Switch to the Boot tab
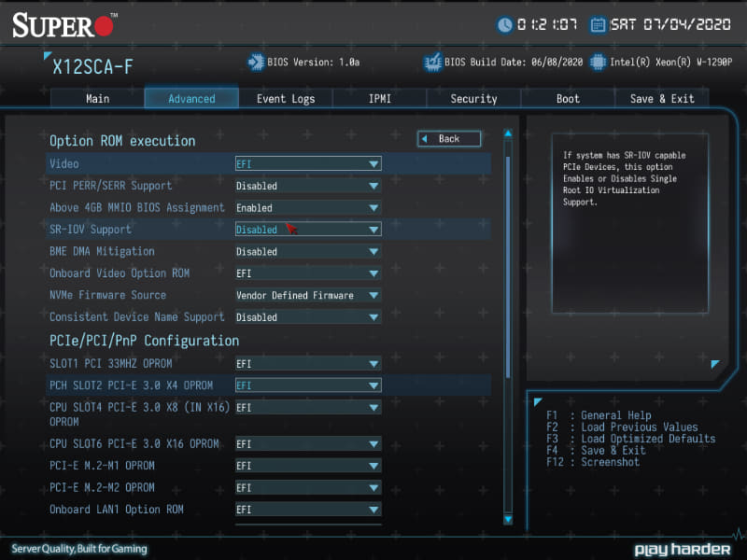 [x=568, y=98]
